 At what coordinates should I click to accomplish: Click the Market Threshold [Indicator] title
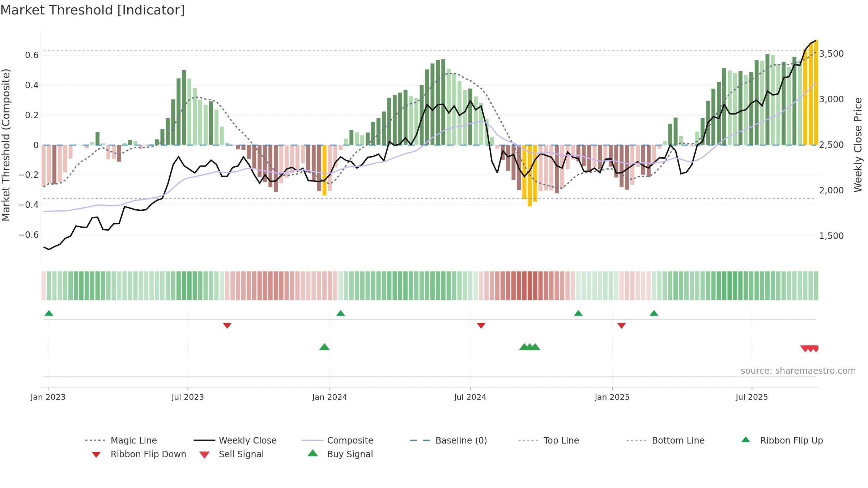tap(93, 10)
